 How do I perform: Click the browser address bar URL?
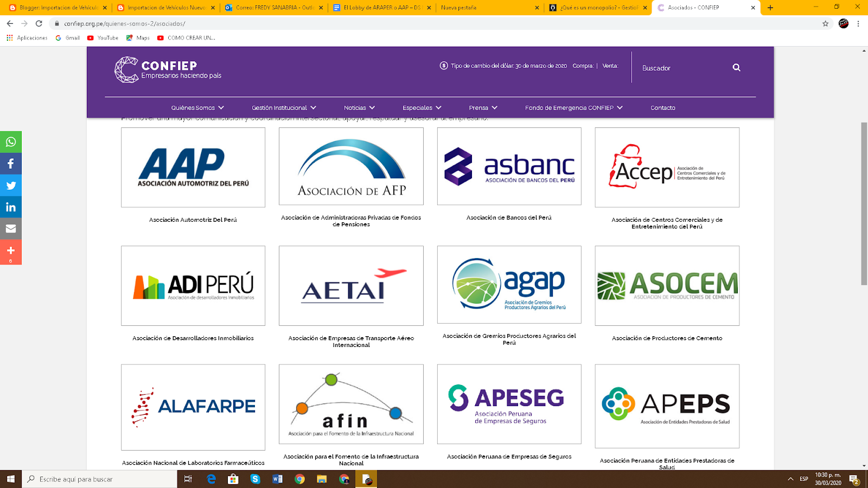click(125, 24)
